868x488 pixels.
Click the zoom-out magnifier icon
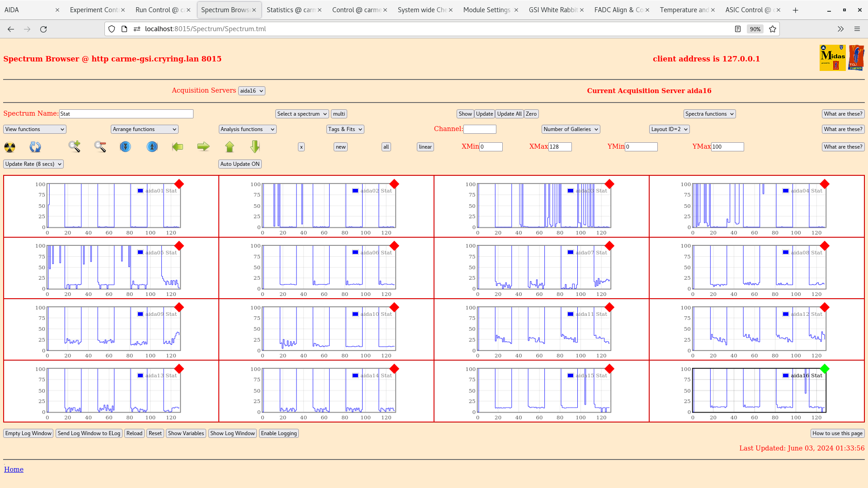coord(100,146)
